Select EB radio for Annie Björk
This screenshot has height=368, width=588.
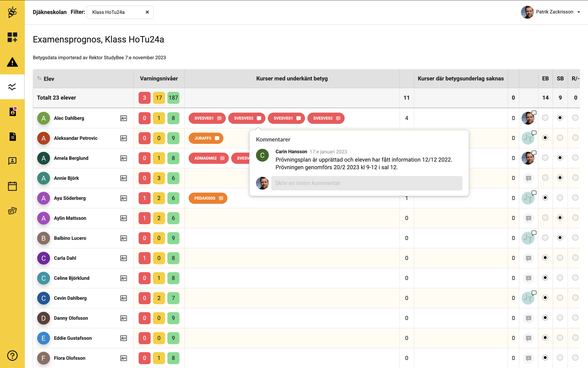[x=545, y=178]
